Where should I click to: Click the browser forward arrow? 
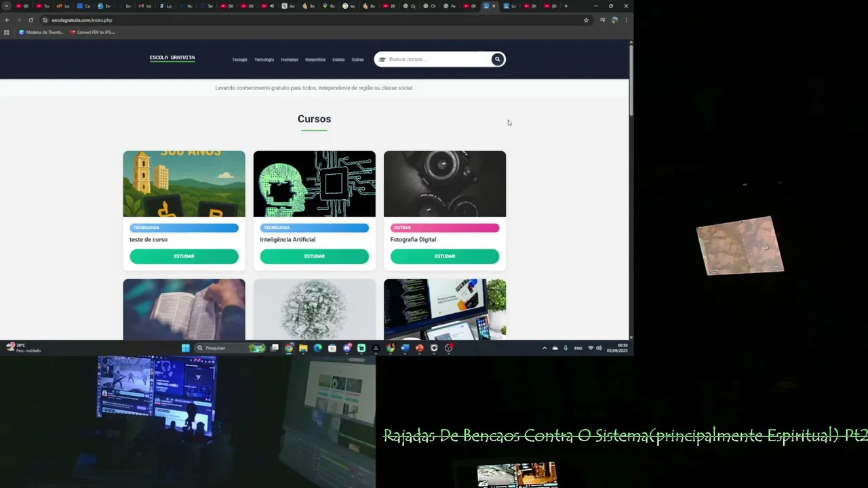tap(18, 20)
